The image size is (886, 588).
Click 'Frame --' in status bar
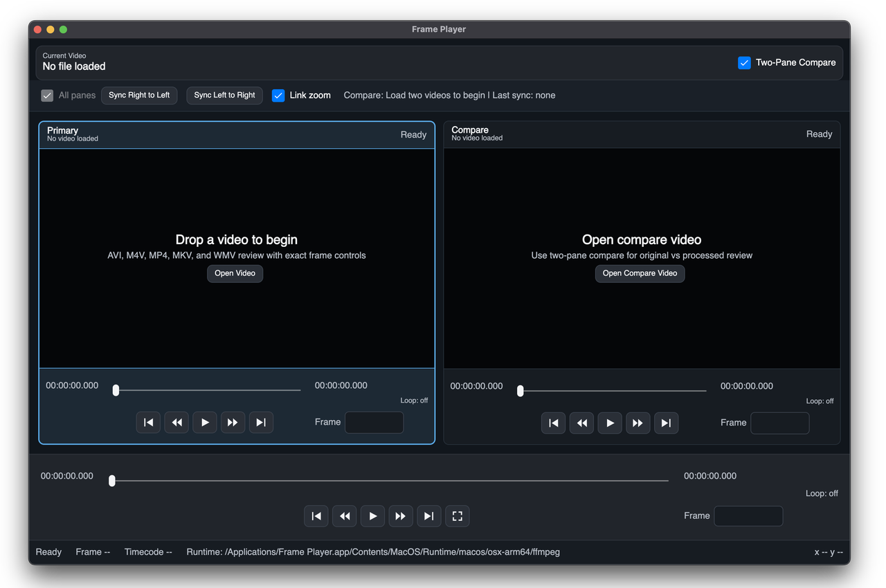[93, 552]
